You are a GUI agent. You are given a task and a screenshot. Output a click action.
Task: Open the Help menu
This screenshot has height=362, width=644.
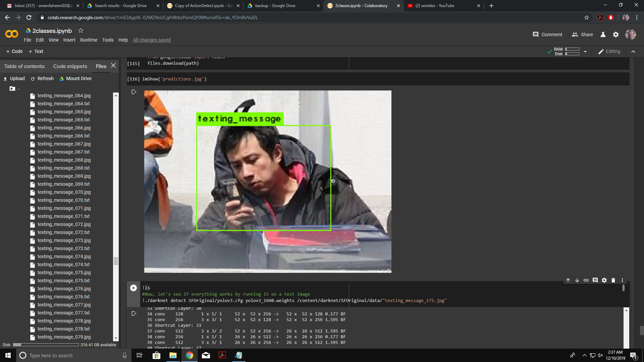point(123,40)
